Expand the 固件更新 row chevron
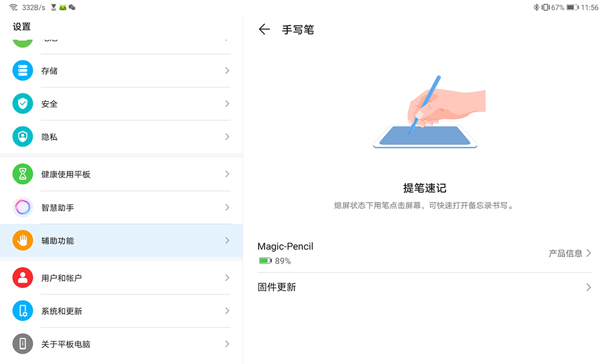607x364 pixels. (x=589, y=288)
